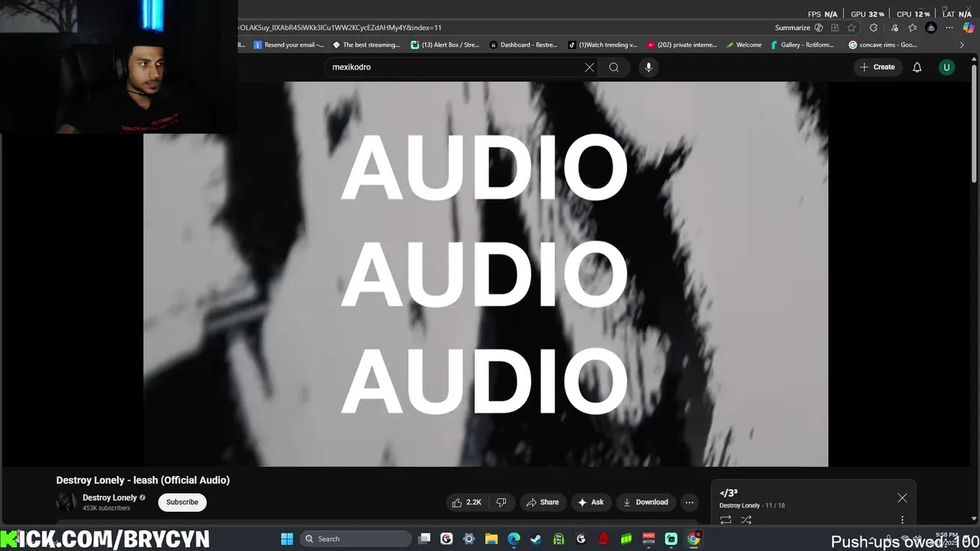
Task: Click the browser address bar URL
Action: point(341,28)
